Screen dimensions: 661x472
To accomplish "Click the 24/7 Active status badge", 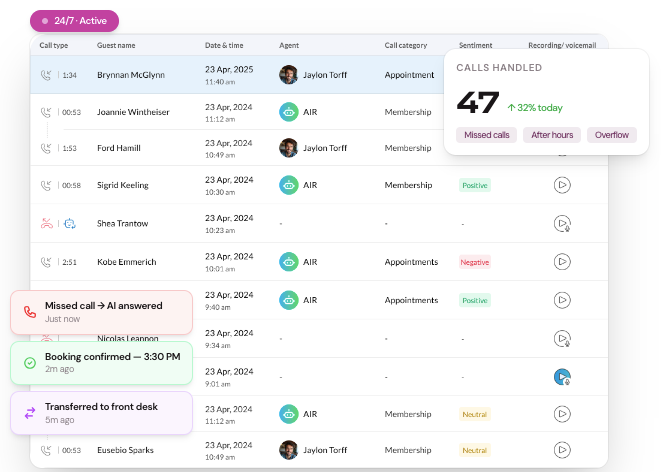I will (74, 21).
